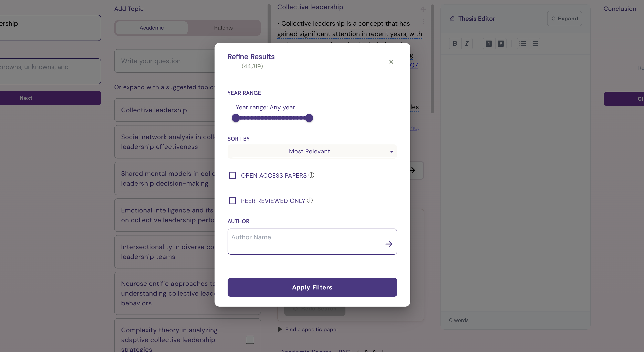The height and width of the screenshot is (352, 644).
Task: Tick the Complexity theory topic checkbox
Action: (x=250, y=340)
